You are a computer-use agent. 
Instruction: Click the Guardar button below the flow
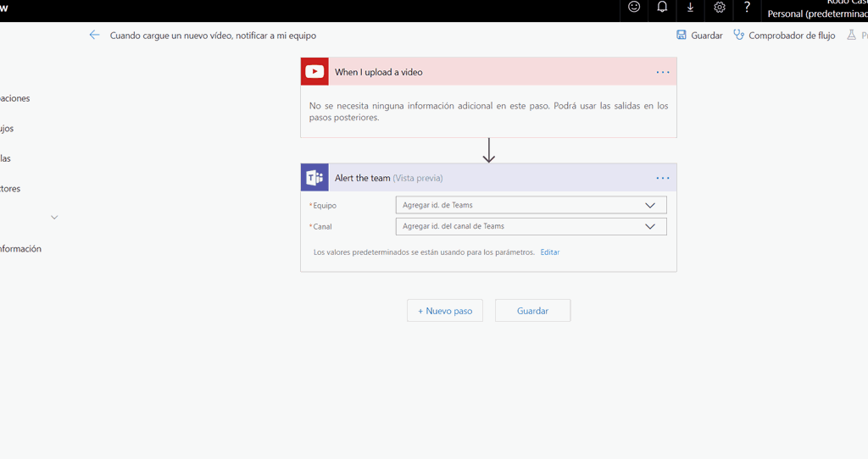(x=532, y=311)
